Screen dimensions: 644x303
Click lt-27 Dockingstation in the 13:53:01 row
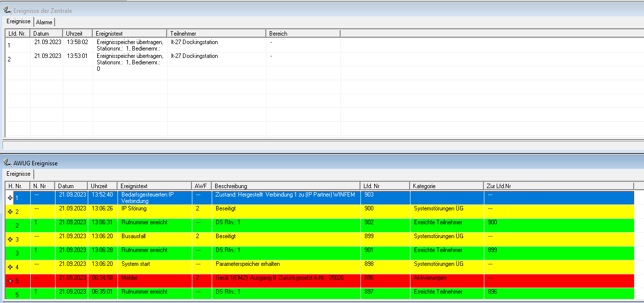coord(194,56)
